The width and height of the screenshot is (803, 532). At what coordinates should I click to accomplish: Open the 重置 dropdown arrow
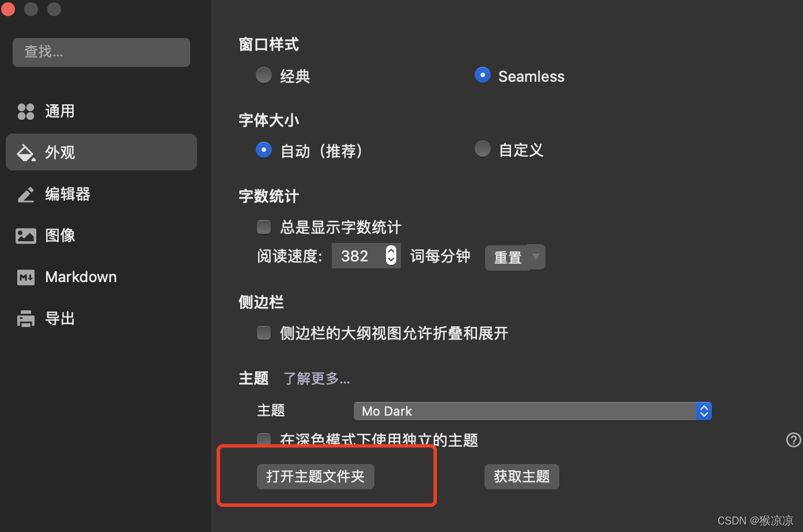536,257
